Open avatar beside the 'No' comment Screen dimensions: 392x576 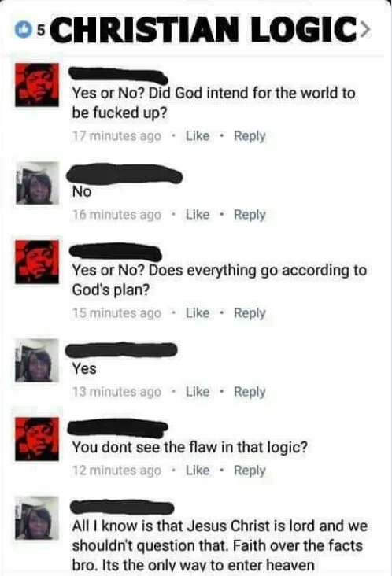point(37,183)
